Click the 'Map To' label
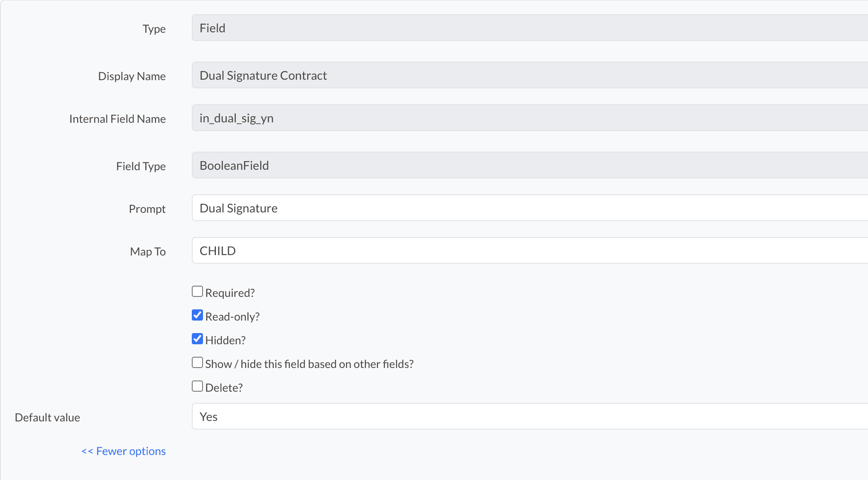 coord(148,252)
